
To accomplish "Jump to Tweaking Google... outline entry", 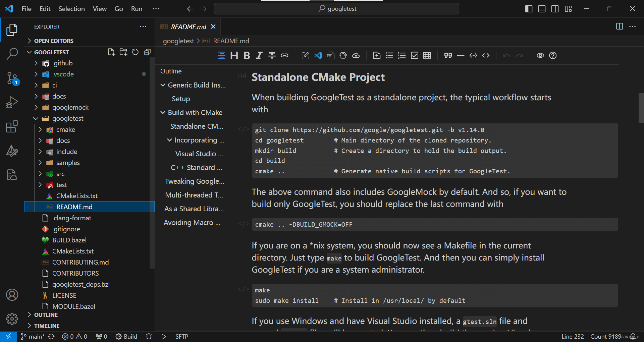I will (x=195, y=181).
